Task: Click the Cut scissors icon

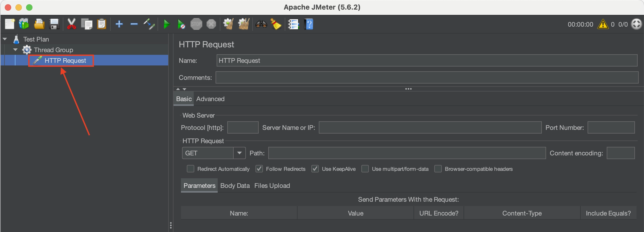Action: pyautogui.click(x=71, y=24)
